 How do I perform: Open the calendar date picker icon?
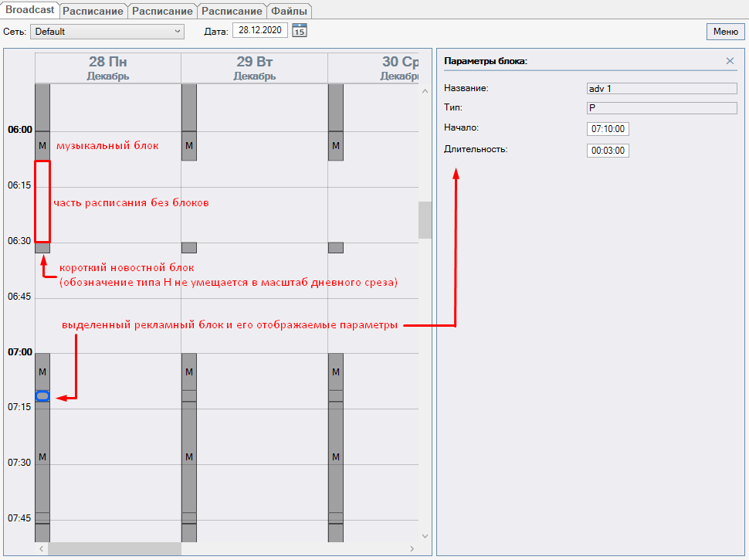[x=300, y=31]
